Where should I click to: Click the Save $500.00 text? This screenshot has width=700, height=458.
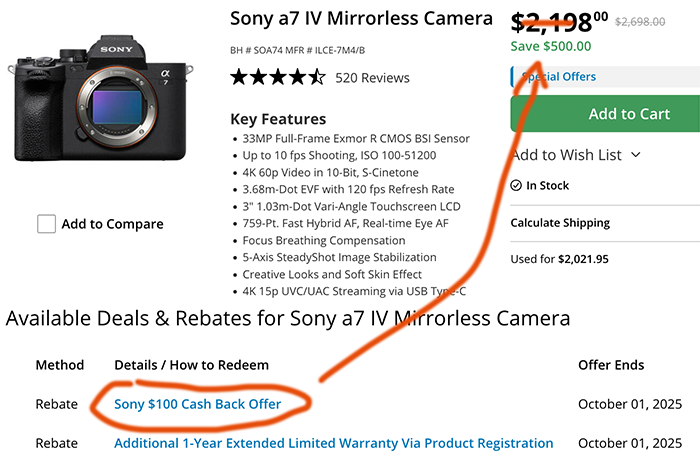pyautogui.click(x=551, y=46)
